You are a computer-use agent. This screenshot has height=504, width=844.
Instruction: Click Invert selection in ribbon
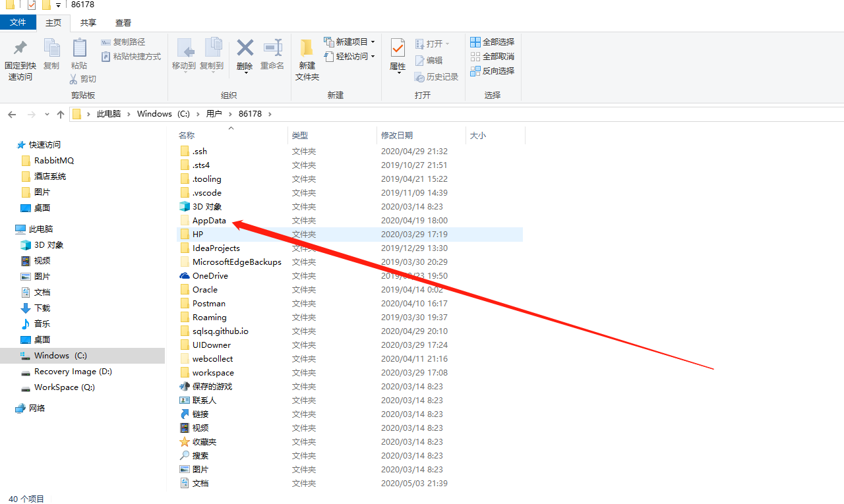pyautogui.click(x=492, y=71)
